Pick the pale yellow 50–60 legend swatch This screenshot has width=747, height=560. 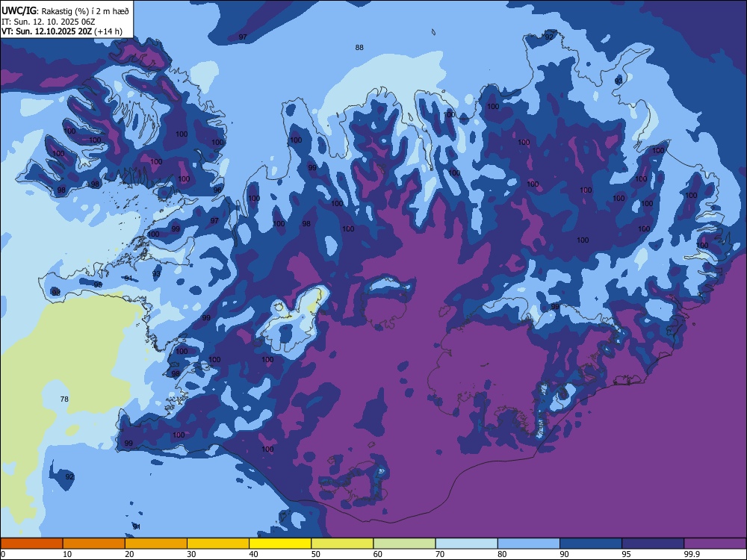pos(342,544)
